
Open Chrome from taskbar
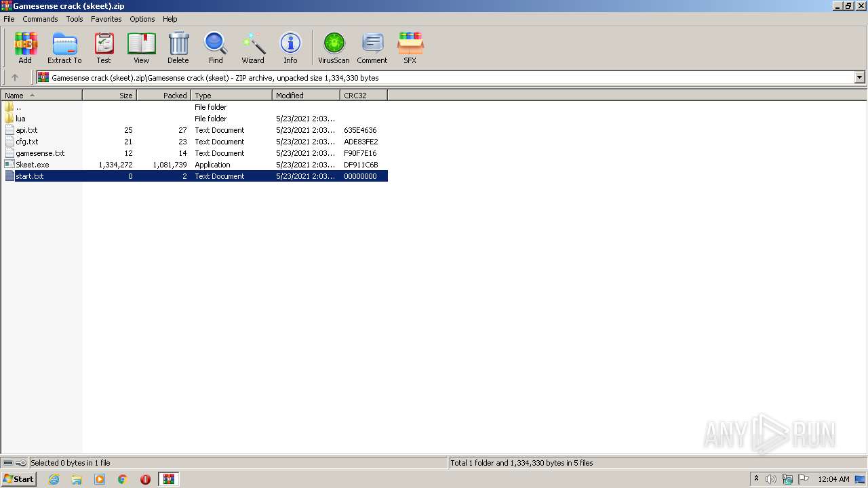pos(123,479)
